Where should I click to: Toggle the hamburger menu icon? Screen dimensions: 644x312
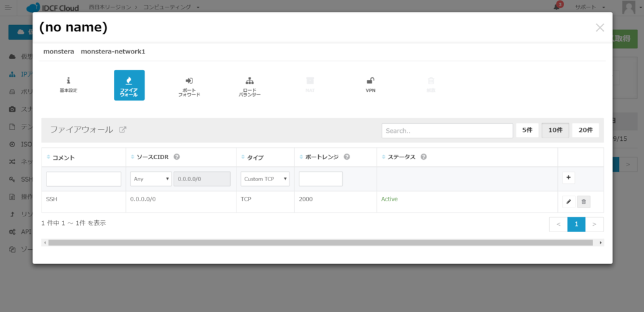click(8, 8)
